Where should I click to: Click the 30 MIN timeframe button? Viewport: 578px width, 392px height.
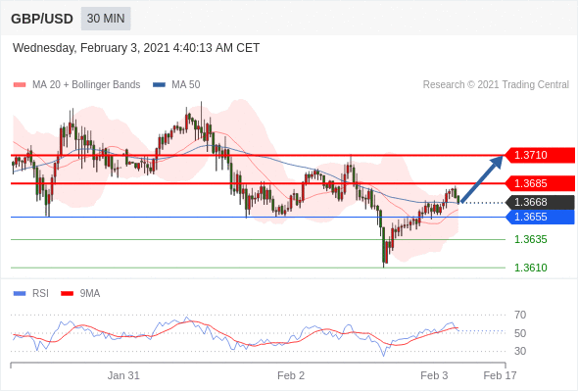(x=106, y=19)
